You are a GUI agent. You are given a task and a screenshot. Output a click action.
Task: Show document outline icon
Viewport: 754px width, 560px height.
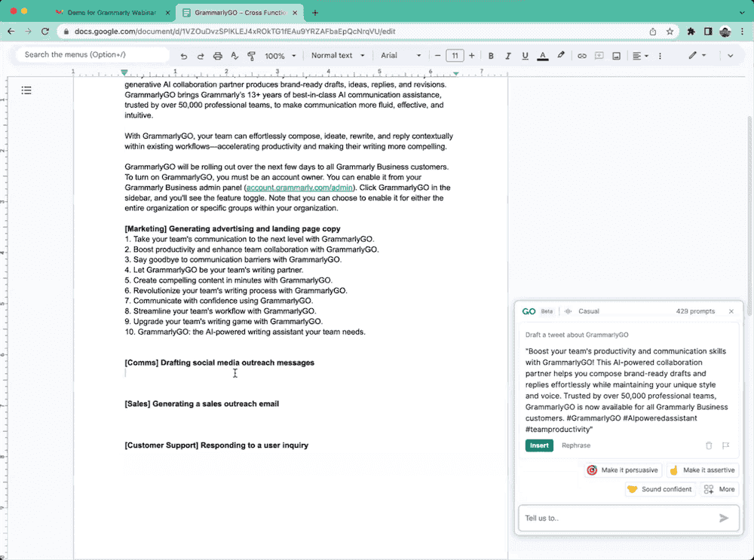coord(26,90)
